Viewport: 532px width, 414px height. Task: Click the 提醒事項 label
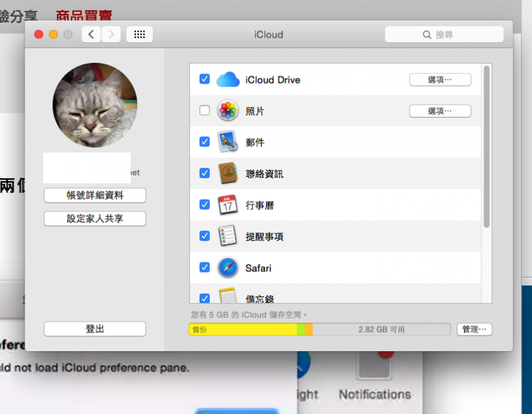click(265, 237)
